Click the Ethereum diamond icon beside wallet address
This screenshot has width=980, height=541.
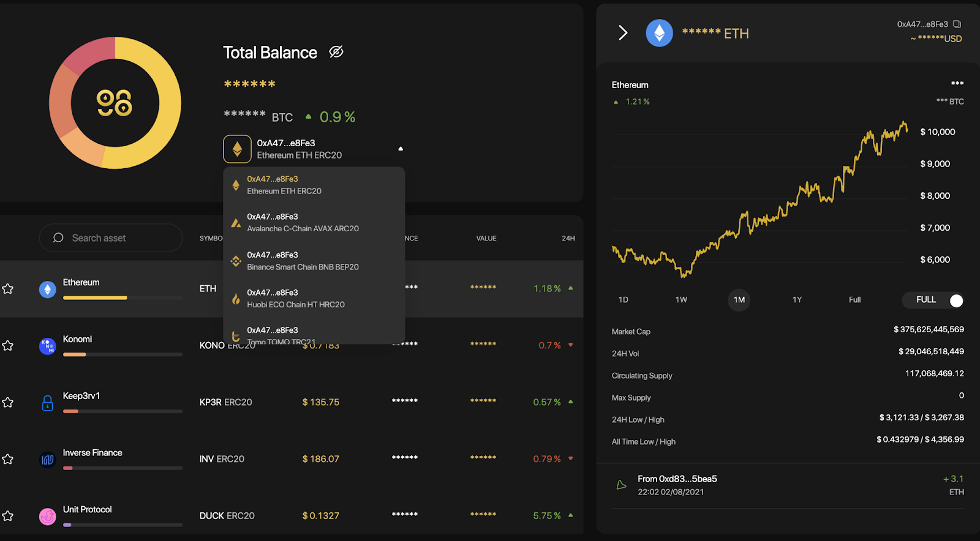[237, 149]
